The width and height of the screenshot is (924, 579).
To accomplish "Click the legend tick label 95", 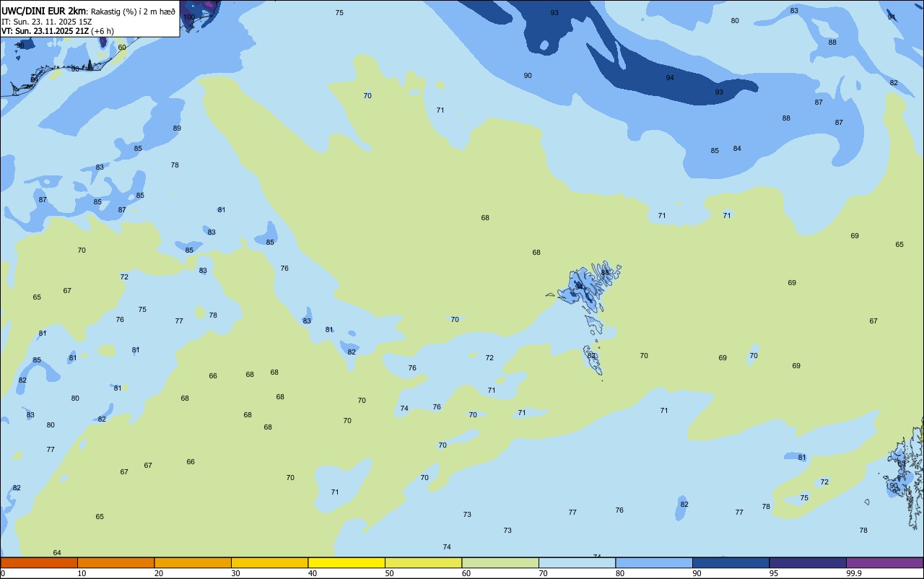I will 774,573.
